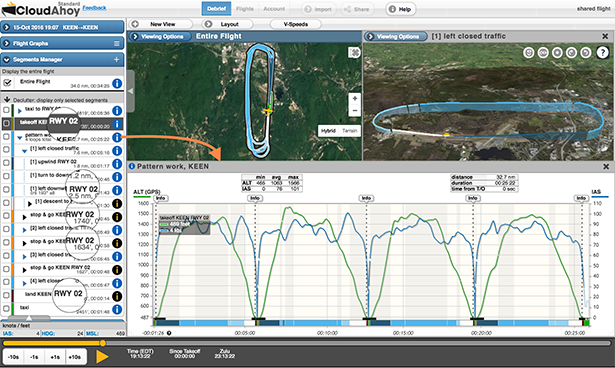615x368 pixels.
Task: Open warning info for [1] descent segment
Action: [117, 204]
